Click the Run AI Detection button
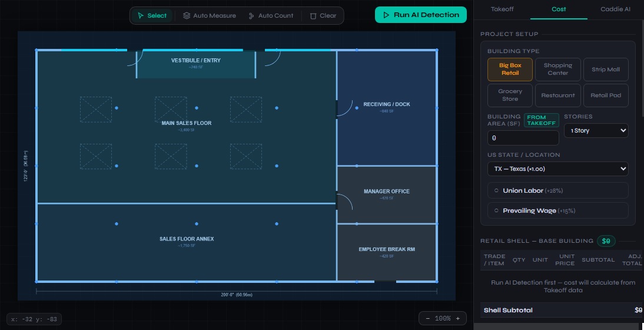This screenshot has width=644, height=330. click(x=420, y=15)
